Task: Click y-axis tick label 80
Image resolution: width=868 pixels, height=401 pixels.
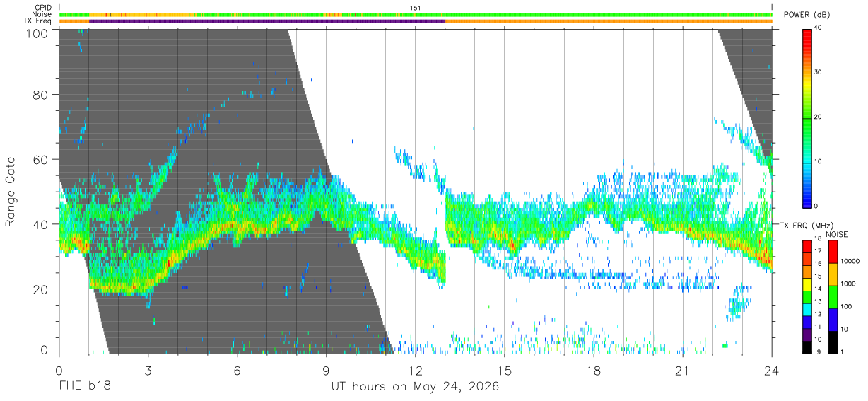Action: pos(42,95)
